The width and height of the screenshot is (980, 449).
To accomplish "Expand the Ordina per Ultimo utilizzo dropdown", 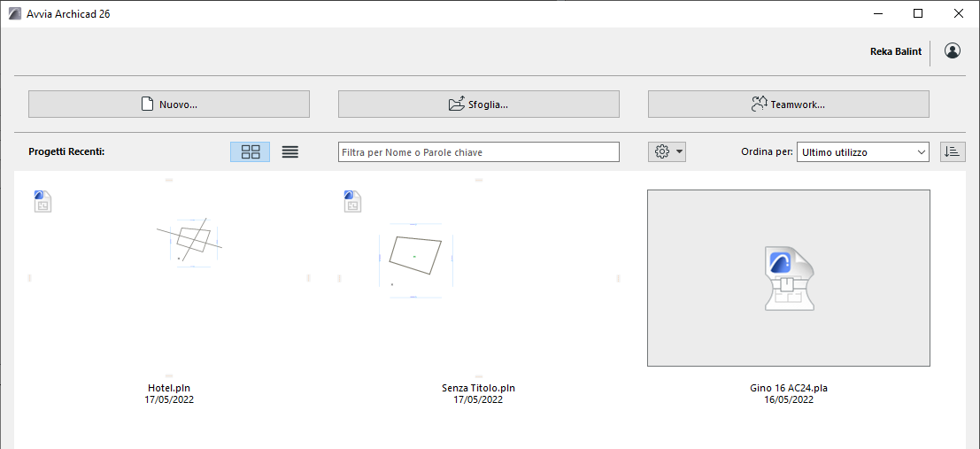I will [864, 152].
